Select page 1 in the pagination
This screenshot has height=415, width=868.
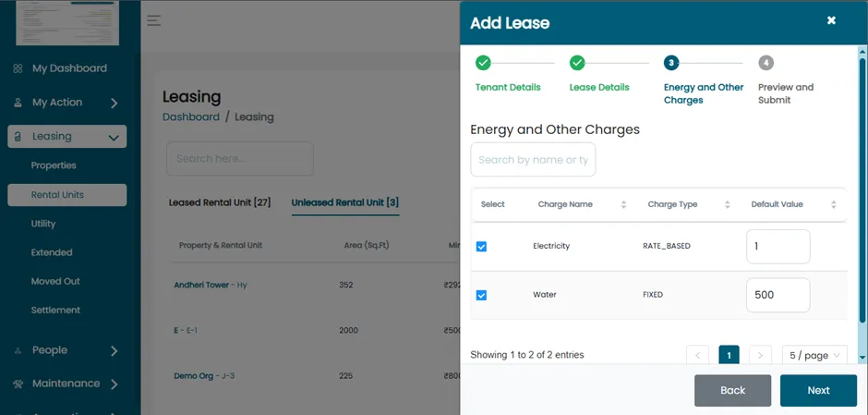[x=729, y=356]
